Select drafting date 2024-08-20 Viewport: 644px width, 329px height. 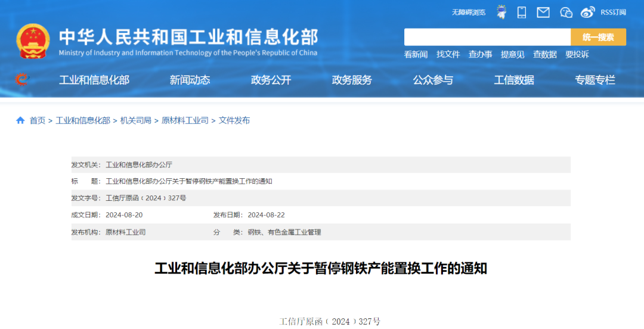[124, 215]
